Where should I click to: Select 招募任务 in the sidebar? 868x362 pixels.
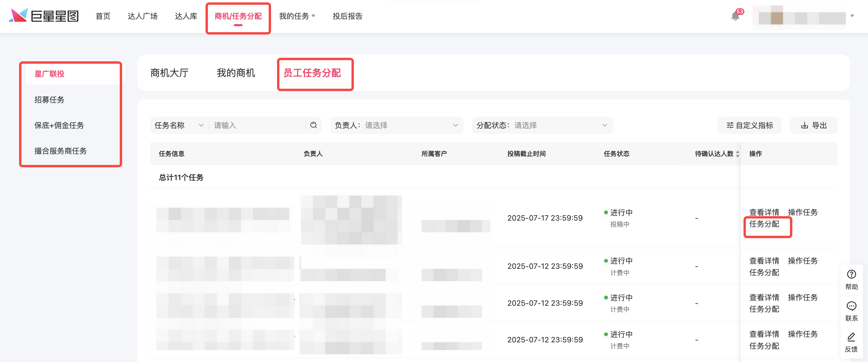pyautogui.click(x=49, y=99)
